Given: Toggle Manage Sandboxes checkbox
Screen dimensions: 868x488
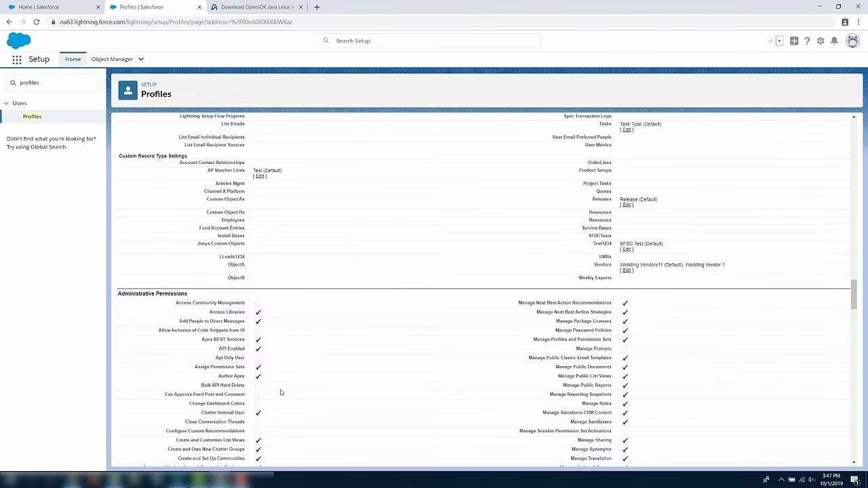Looking at the screenshot, I should click(625, 422).
